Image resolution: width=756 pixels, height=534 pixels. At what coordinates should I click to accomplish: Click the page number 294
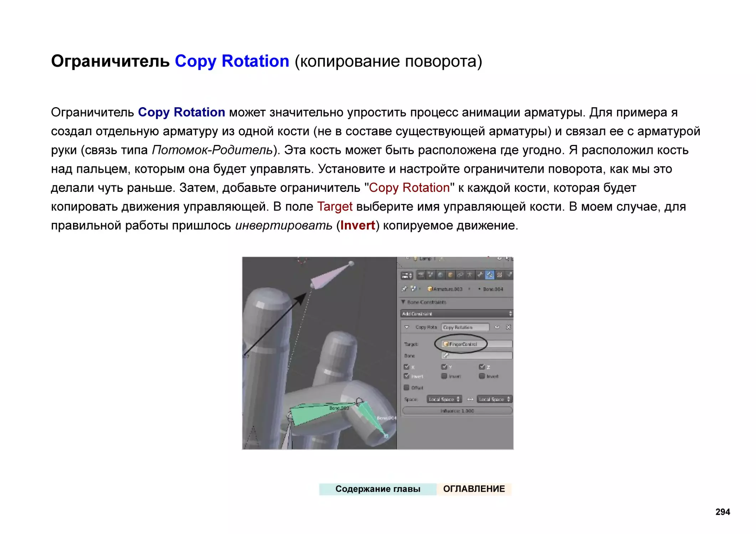coord(723,512)
